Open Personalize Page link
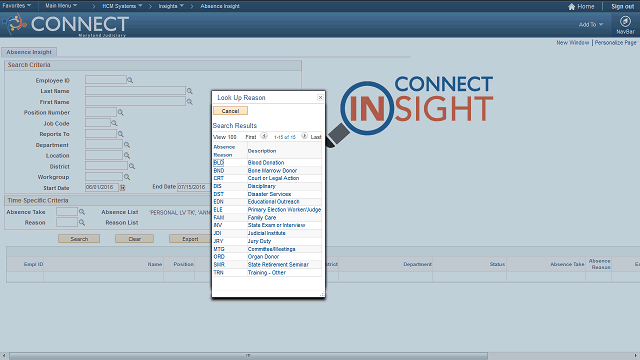The height and width of the screenshot is (360, 640). 616,42
